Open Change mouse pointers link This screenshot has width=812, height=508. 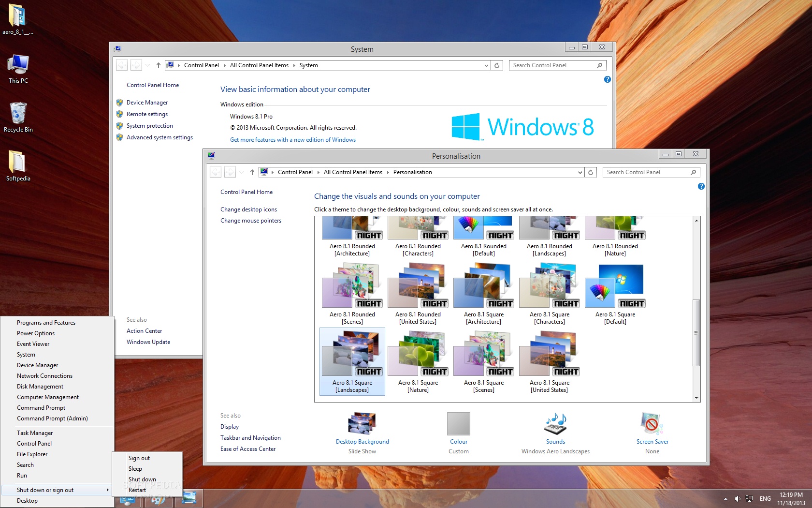pos(251,221)
